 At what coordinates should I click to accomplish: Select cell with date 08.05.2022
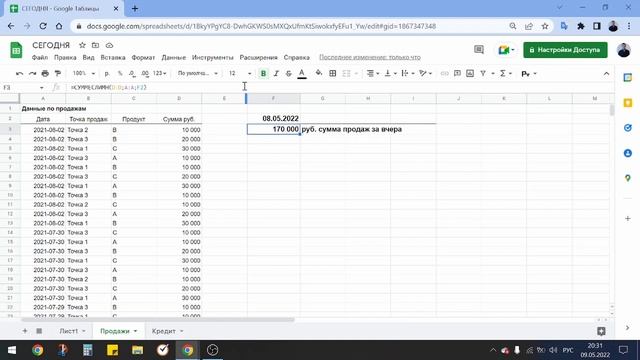[x=273, y=118]
